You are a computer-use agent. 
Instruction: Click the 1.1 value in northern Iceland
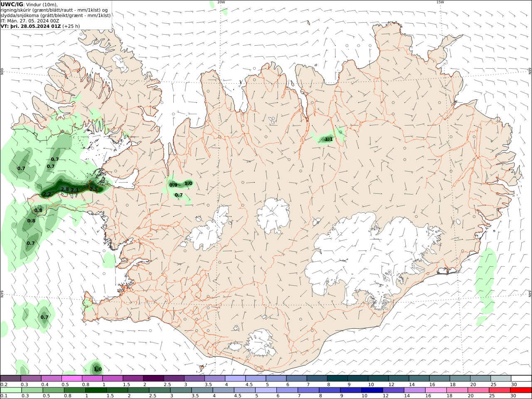coord(329,139)
